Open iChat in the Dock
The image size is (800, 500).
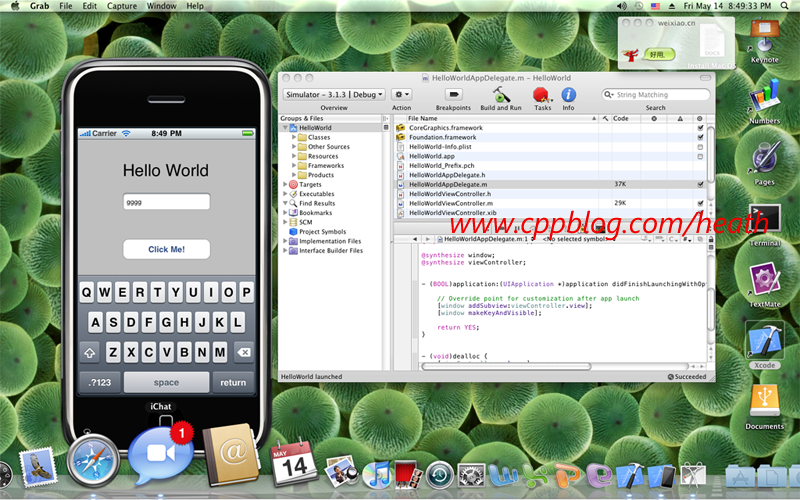pos(161,455)
